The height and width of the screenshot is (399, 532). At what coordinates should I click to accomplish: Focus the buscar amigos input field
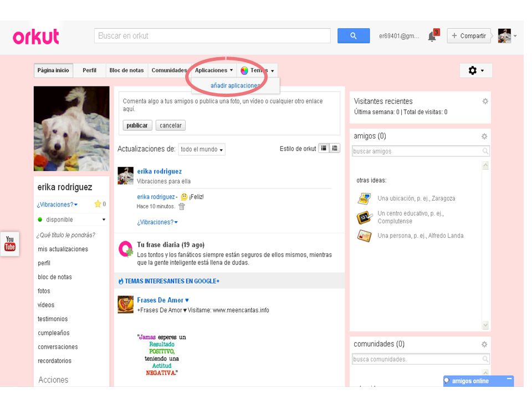coord(421,151)
